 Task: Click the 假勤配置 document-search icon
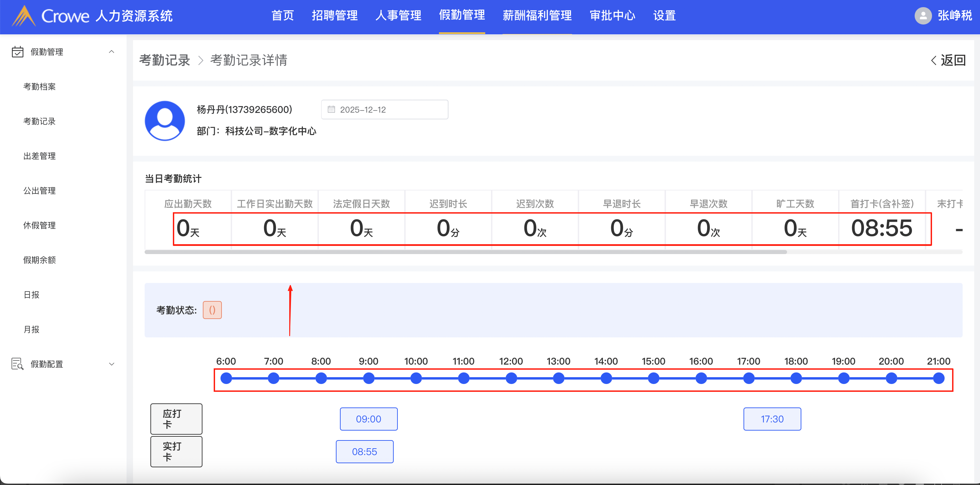pyautogui.click(x=17, y=364)
